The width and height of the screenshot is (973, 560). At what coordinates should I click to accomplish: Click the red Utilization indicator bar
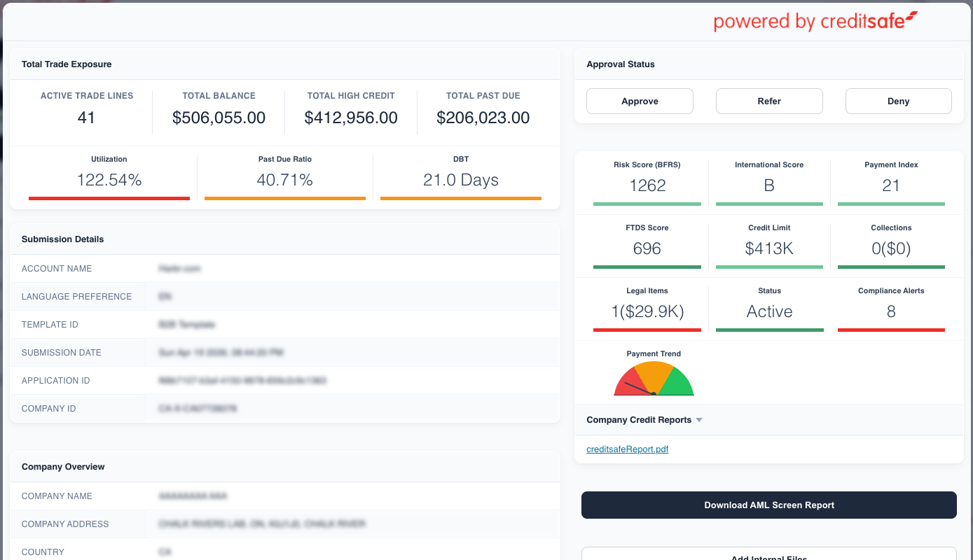click(109, 198)
